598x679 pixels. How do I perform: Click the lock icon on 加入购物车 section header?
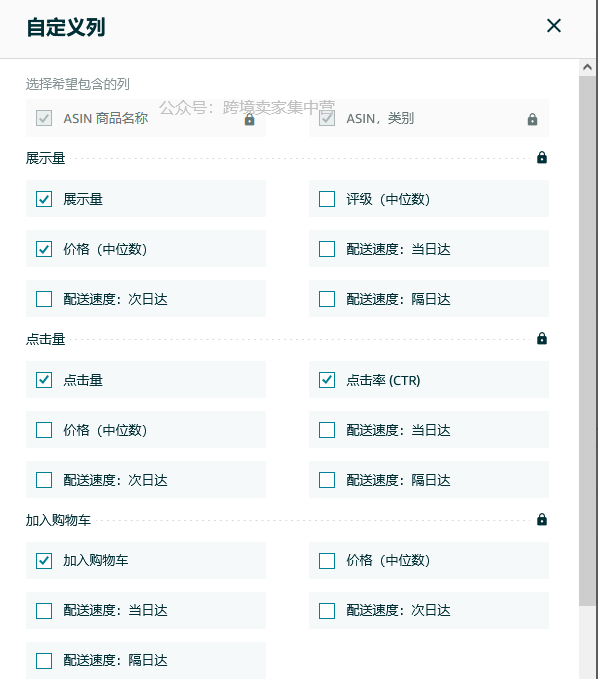[542, 520]
